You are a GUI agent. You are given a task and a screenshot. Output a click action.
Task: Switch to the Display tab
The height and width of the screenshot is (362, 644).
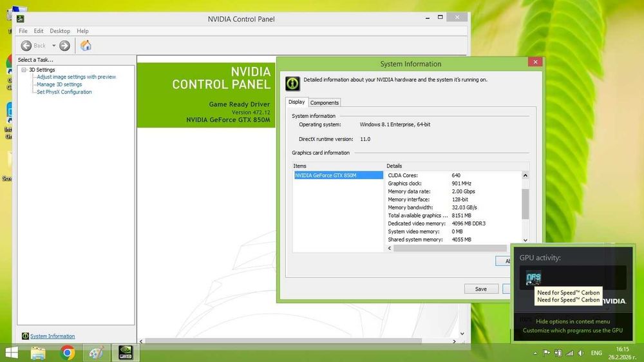click(x=296, y=102)
